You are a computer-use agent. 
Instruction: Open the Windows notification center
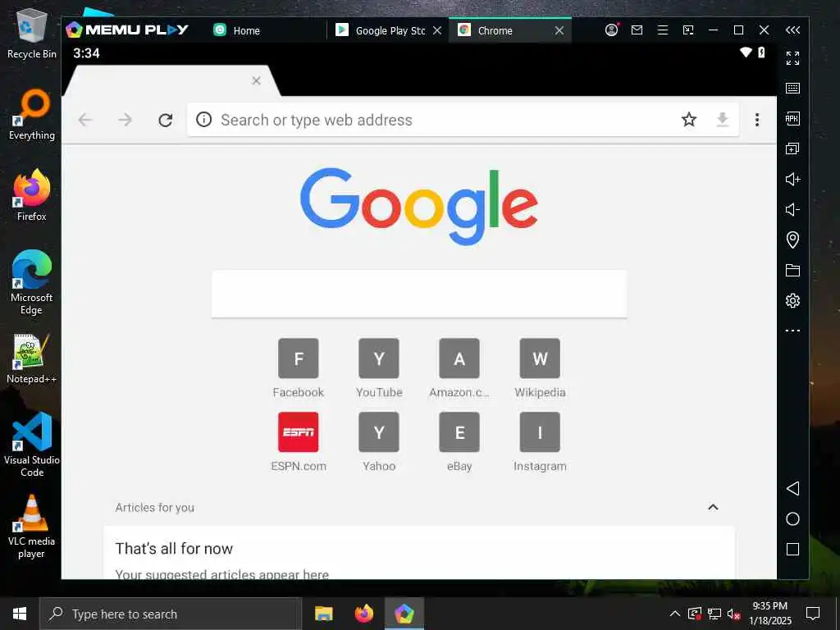point(813,614)
